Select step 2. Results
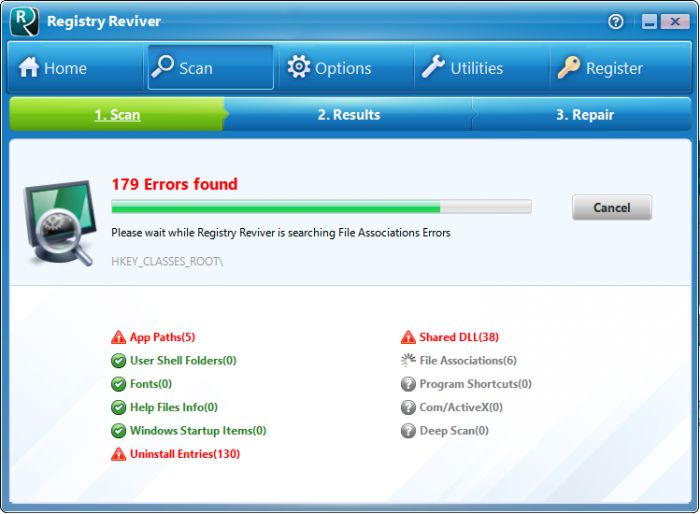This screenshot has height=514, width=700. [349, 115]
